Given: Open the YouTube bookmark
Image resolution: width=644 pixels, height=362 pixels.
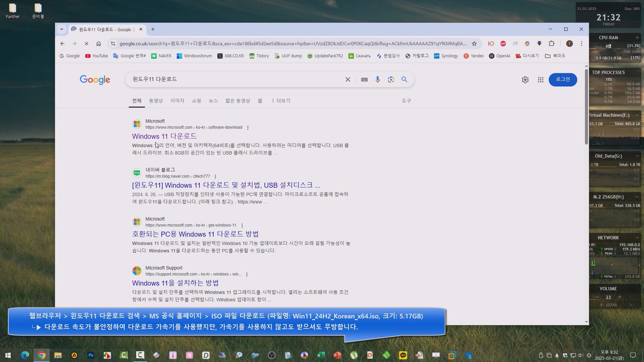Looking at the screenshot, I should point(97,56).
